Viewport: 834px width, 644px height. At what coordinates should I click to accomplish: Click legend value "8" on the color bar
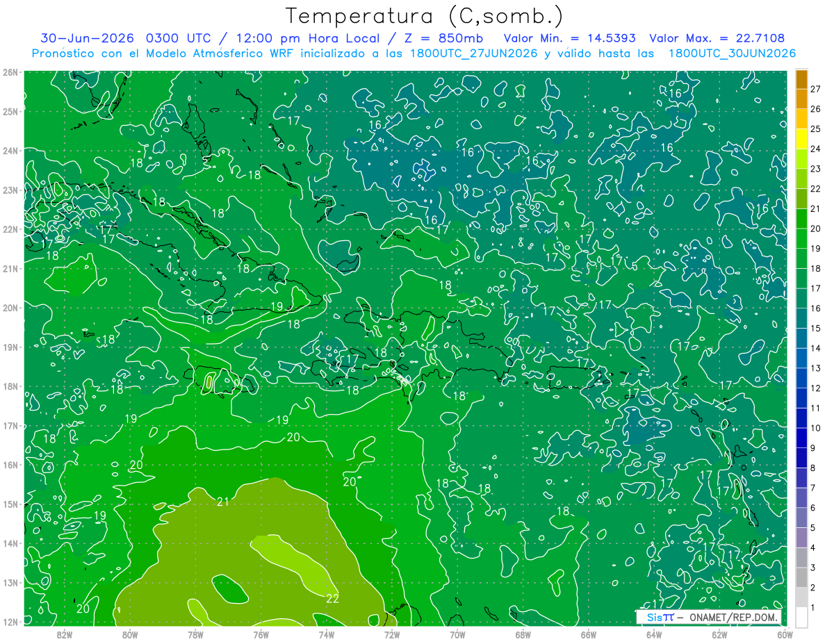point(812,468)
